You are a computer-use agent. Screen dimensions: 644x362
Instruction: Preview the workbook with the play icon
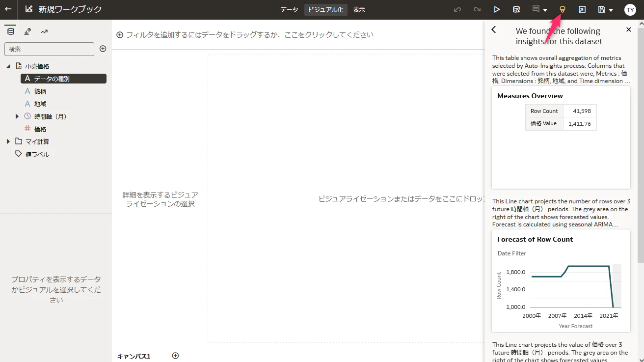pos(497,9)
